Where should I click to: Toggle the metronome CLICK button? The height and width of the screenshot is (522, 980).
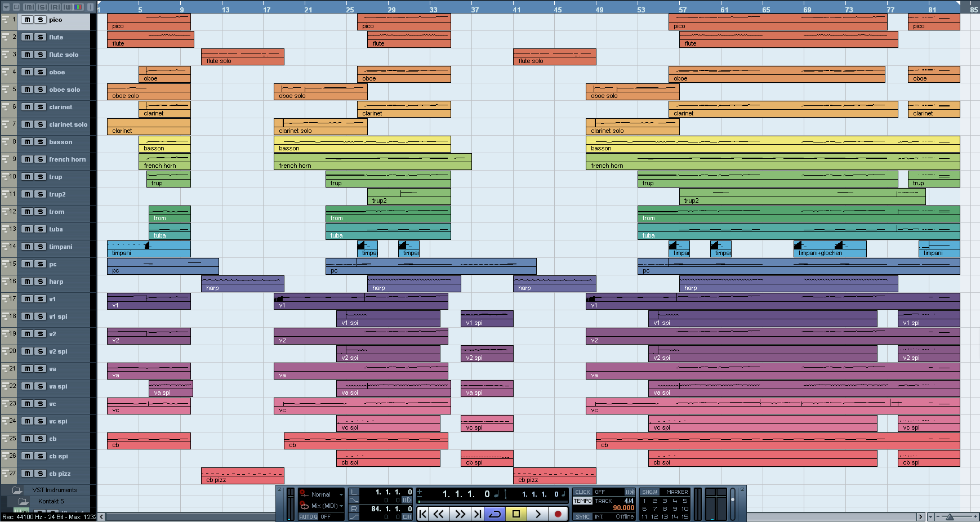click(582, 492)
